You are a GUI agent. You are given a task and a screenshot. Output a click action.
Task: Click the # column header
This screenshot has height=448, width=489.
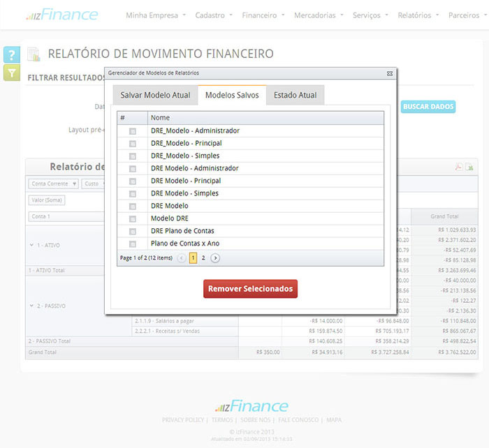(132, 118)
